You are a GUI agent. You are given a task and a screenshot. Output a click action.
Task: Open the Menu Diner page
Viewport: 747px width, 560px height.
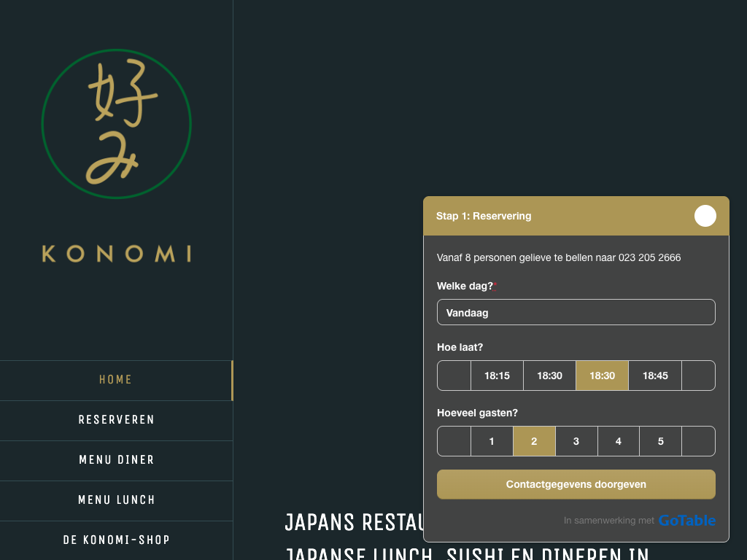(116, 460)
